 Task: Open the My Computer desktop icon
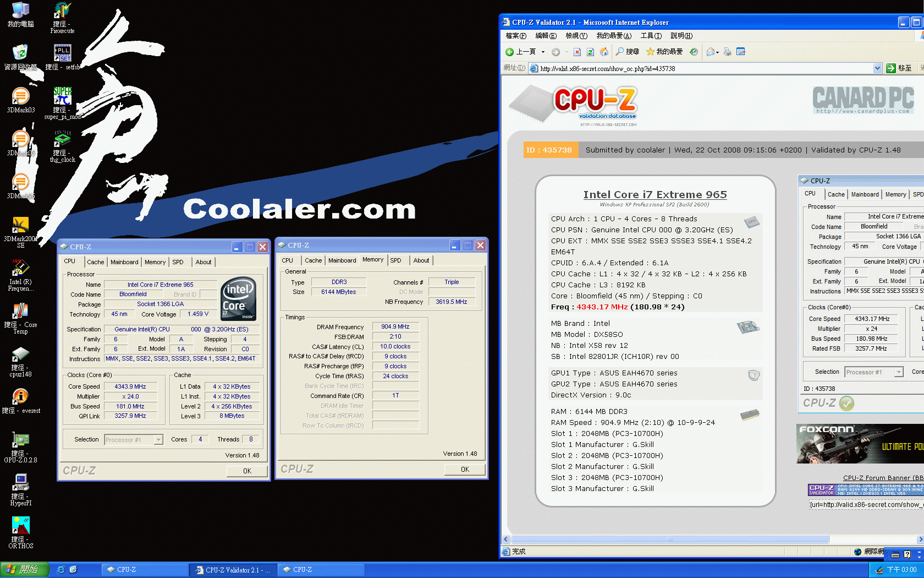click(x=20, y=15)
